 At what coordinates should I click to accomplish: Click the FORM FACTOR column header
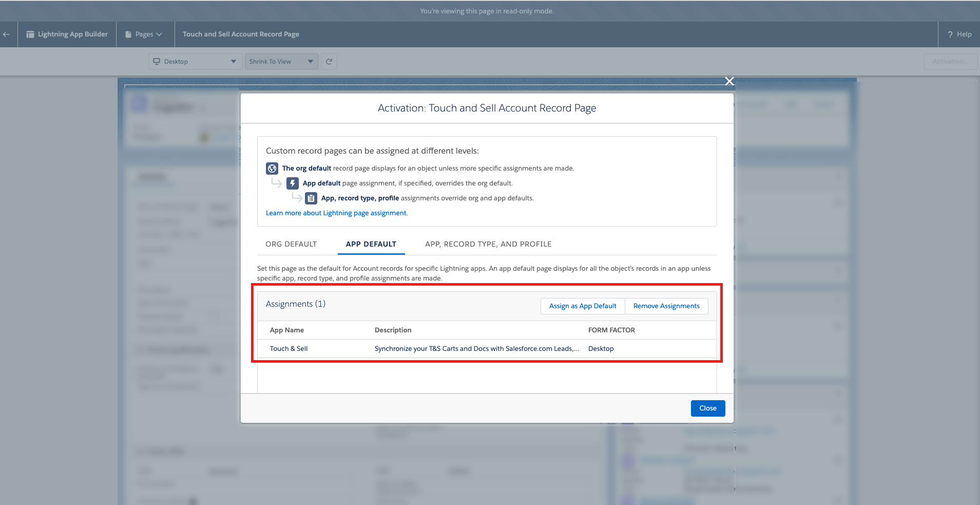[611, 330]
